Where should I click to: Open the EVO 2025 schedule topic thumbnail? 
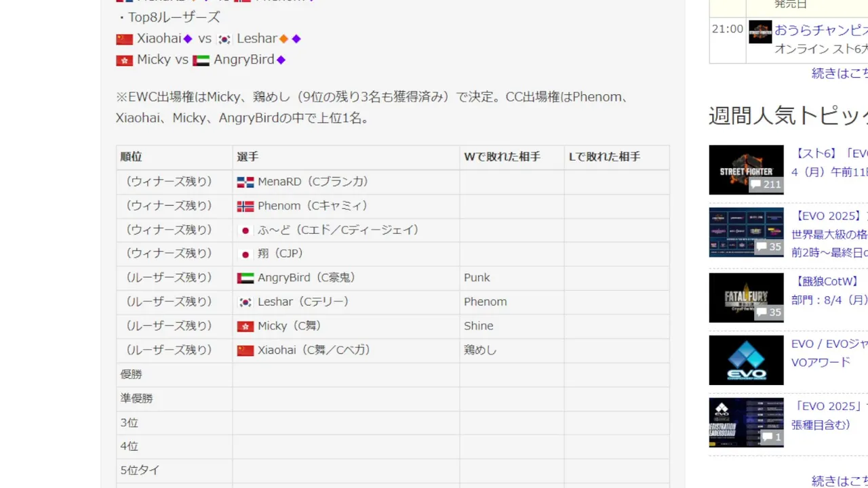coord(746,232)
